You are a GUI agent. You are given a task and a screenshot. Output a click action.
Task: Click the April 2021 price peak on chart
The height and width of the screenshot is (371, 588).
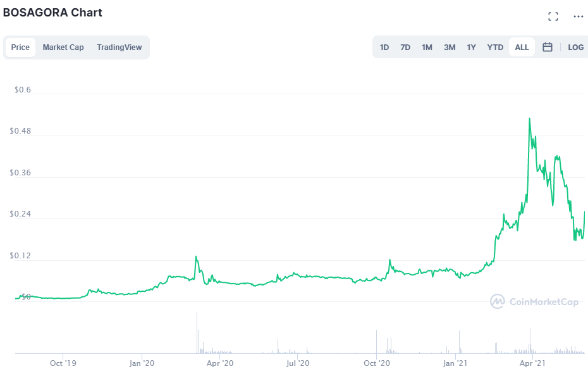[529, 118]
